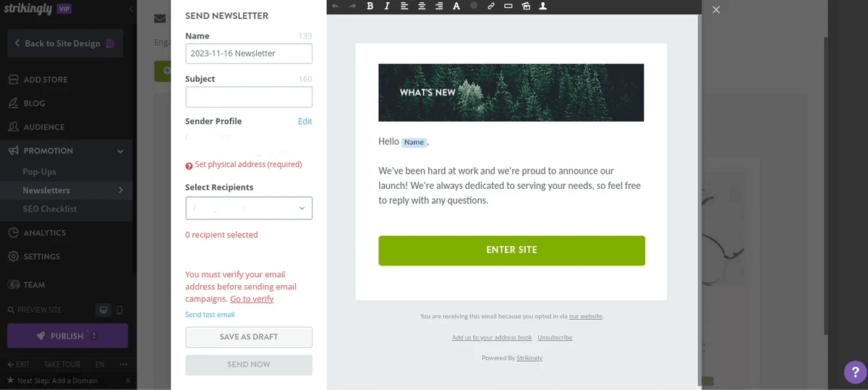The width and height of the screenshot is (868, 390).
Task: Click the insert link icon
Action: click(491, 7)
